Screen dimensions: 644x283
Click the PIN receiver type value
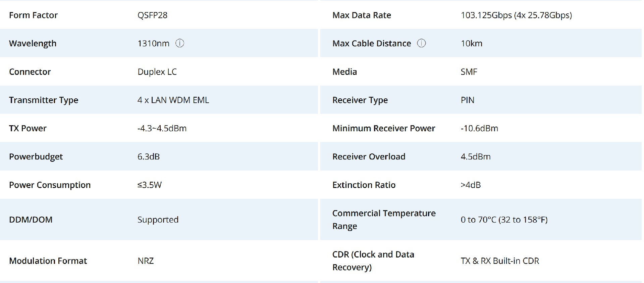pos(467,100)
